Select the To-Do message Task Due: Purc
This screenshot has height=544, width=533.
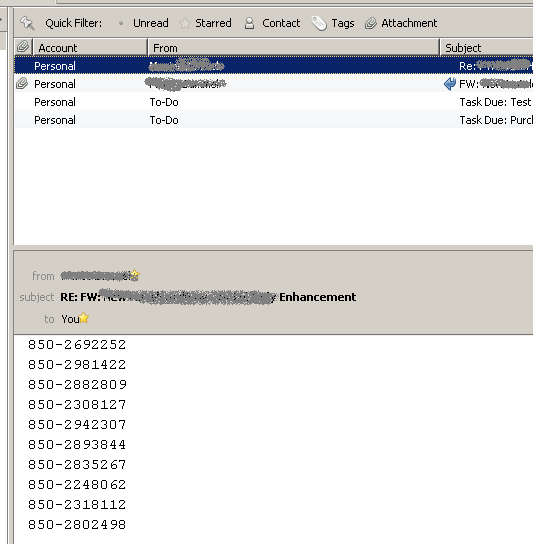(273, 120)
